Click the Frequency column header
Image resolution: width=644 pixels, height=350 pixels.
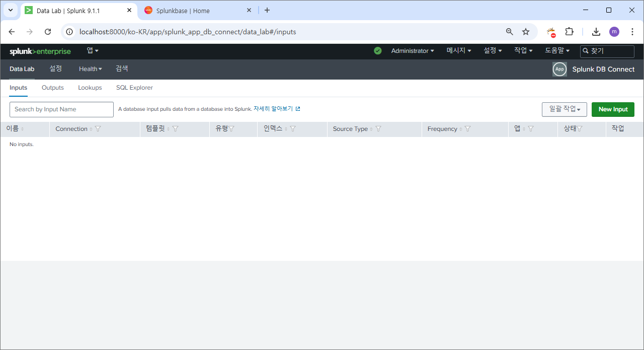coord(442,129)
